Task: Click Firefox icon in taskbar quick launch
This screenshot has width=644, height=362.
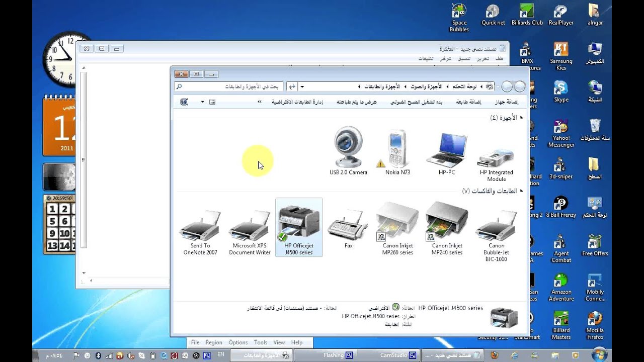Action: click(x=494, y=355)
